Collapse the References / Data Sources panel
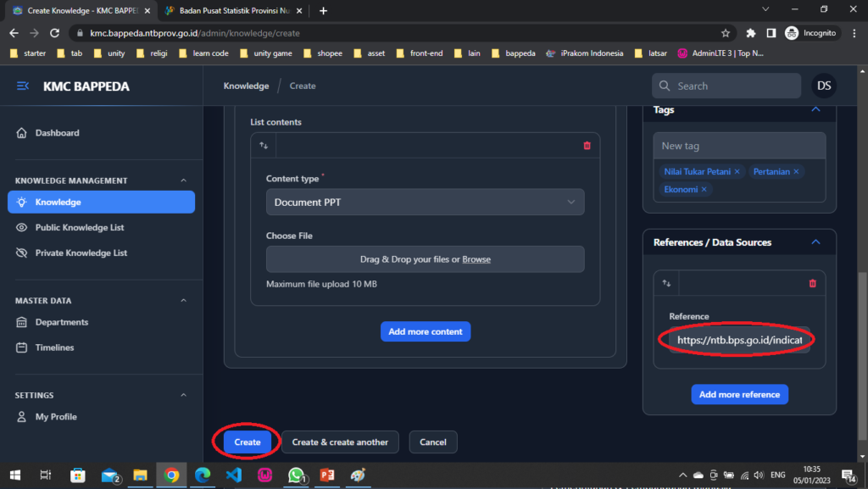This screenshot has width=868, height=489. 815,242
